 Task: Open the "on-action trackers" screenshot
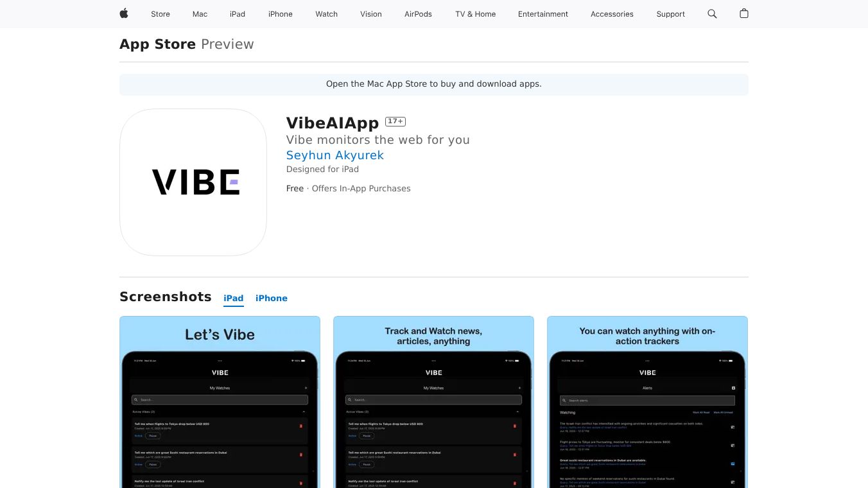647,402
